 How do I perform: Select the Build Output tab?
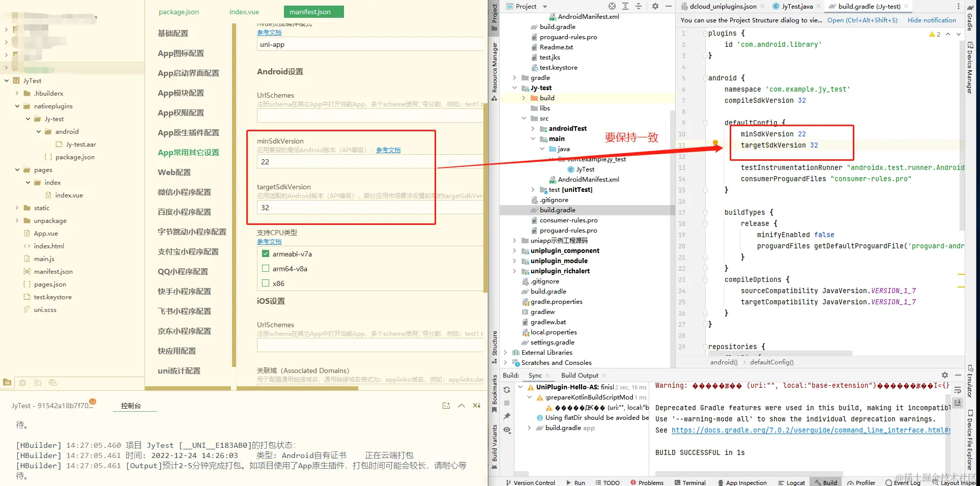[580, 376]
